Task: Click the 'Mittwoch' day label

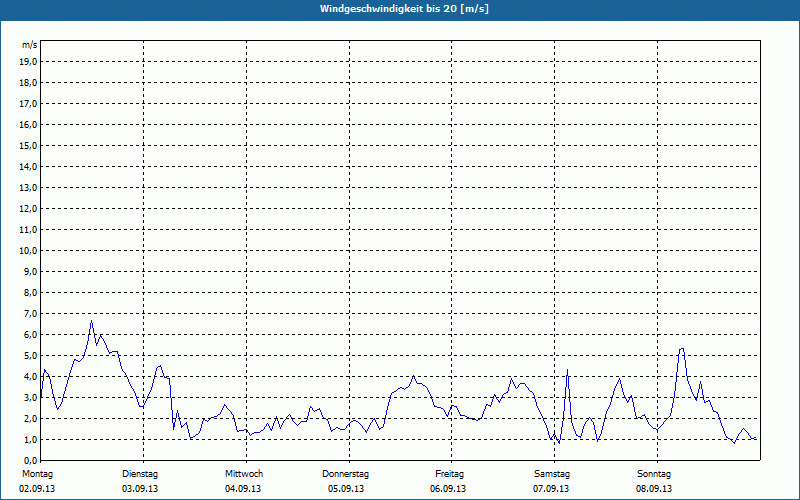Action: coord(244,474)
